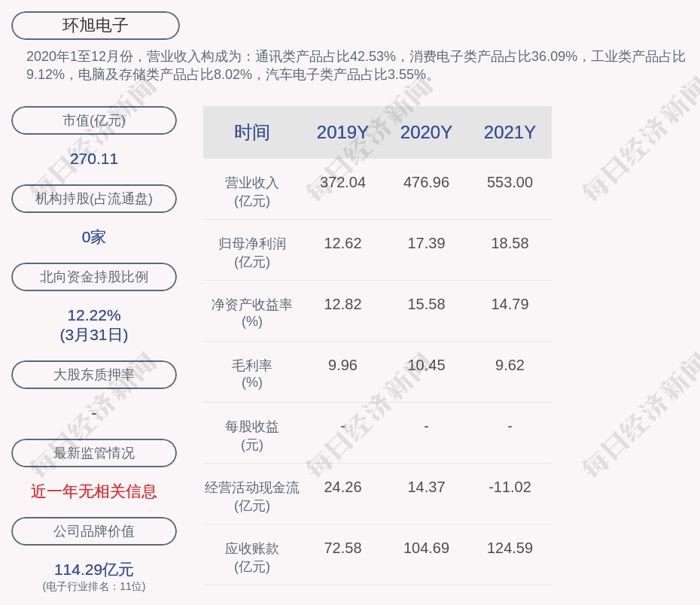Open the 北向资金持股比例 section
This screenshot has height=605, width=700.
pyautogui.click(x=94, y=277)
